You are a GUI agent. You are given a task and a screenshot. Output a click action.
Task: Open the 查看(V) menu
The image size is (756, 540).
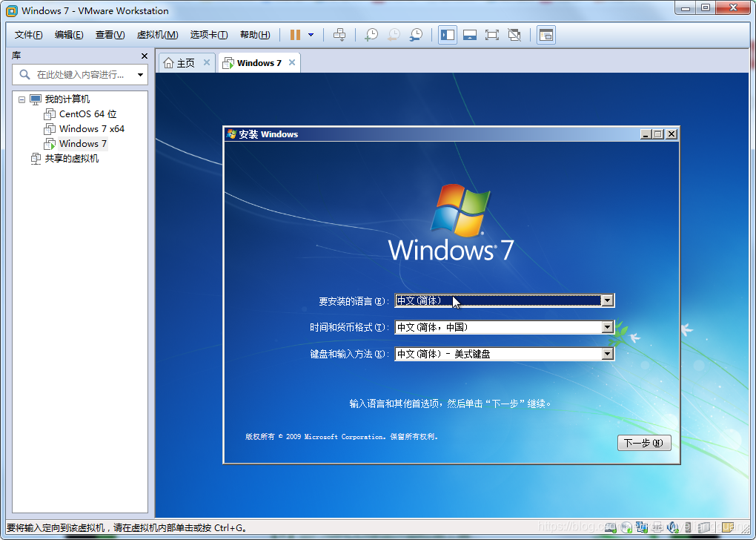(110, 35)
